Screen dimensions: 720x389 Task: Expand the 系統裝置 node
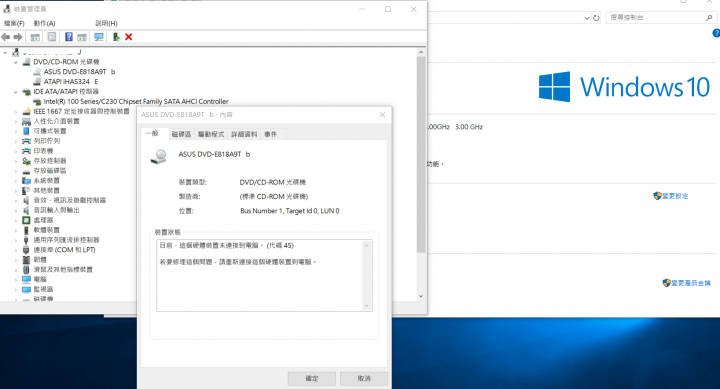click(16, 180)
